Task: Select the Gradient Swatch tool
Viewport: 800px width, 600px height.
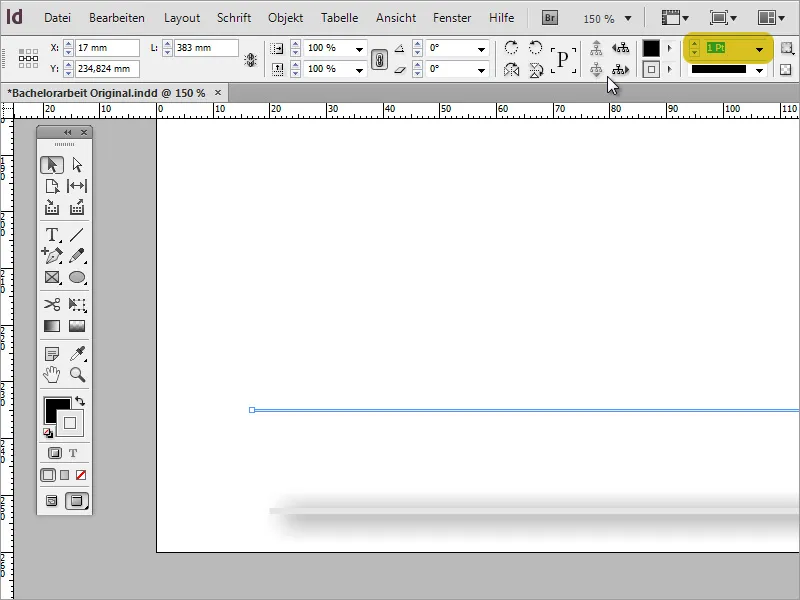Action: (52, 326)
